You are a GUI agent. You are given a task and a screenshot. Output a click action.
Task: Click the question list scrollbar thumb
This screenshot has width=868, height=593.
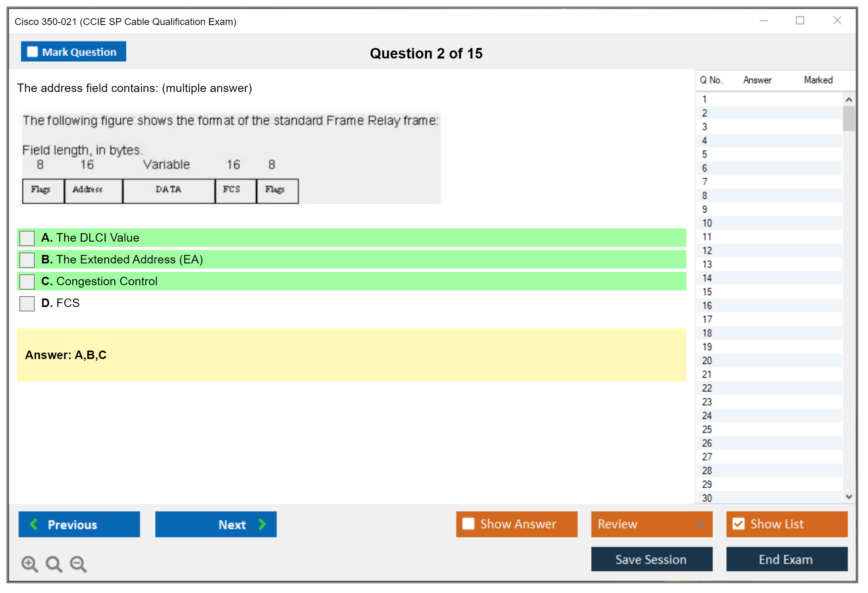pos(849,119)
